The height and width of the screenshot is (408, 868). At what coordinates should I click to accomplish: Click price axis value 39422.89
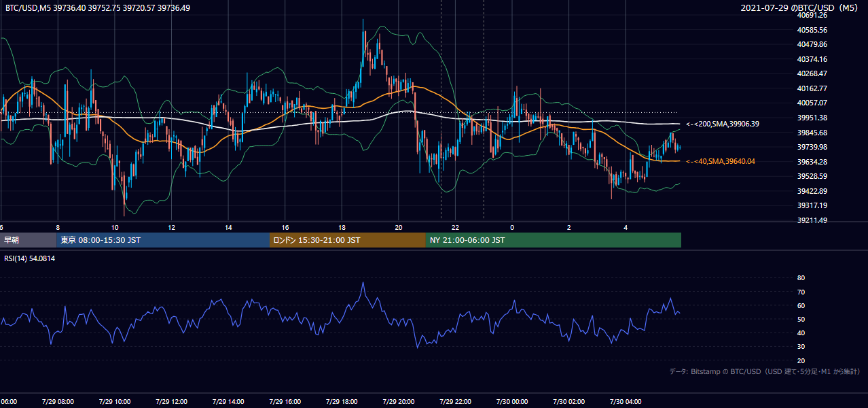click(x=812, y=191)
